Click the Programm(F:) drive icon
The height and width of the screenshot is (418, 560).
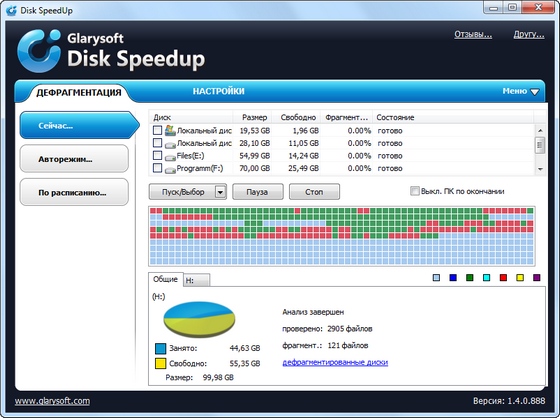(x=170, y=169)
